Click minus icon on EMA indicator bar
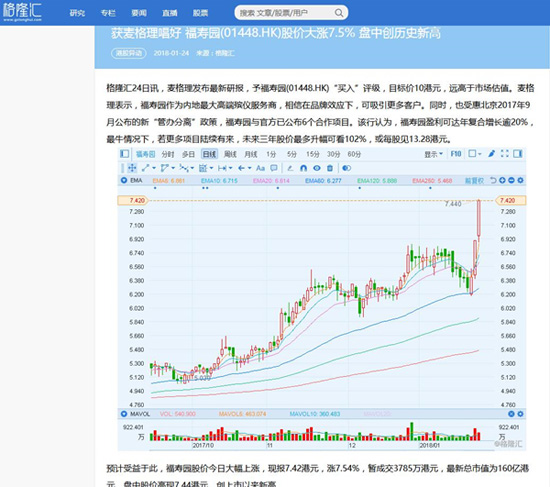Viewport: 550px width, 487px height. coord(511,180)
